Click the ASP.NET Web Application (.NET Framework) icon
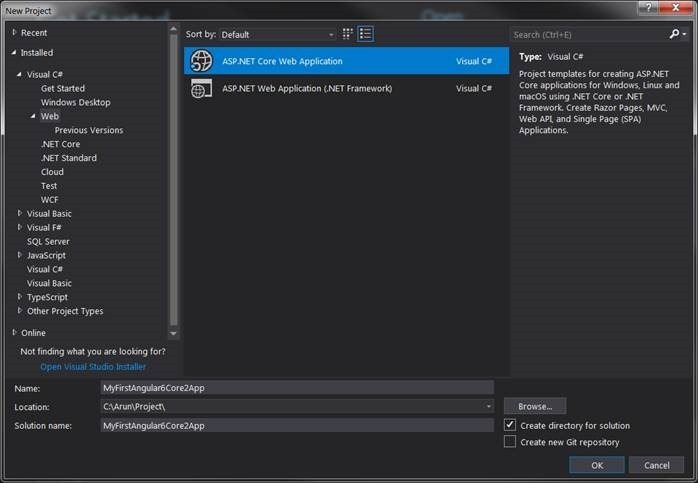 (201, 89)
